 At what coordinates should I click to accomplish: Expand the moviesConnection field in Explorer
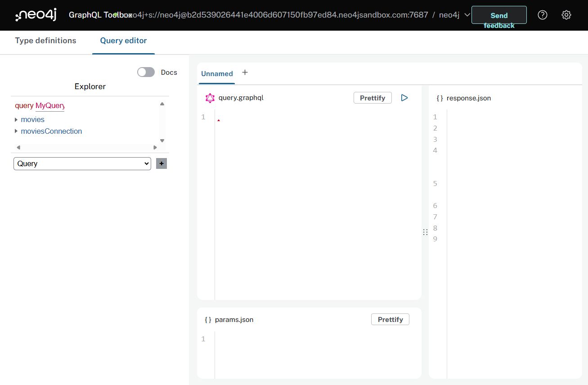click(x=16, y=131)
